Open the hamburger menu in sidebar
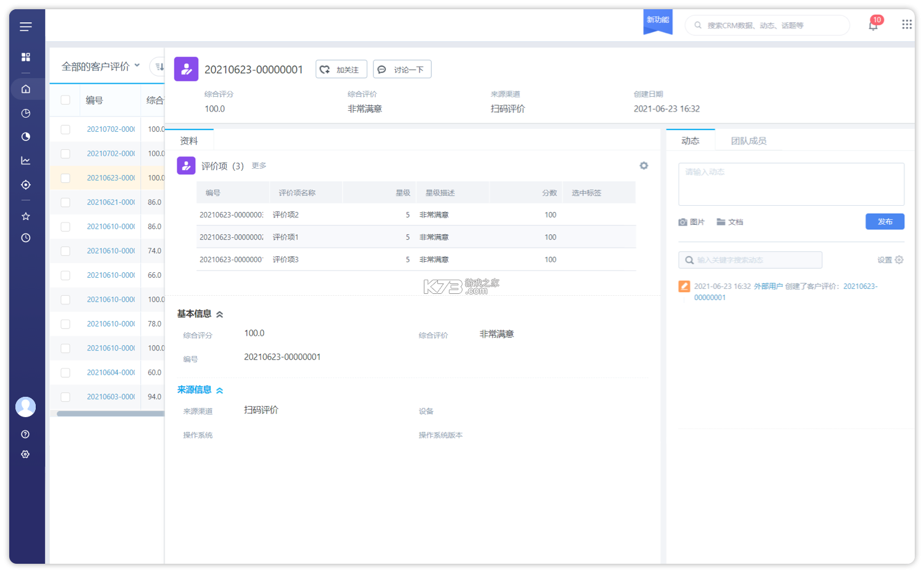 click(26, 26)
